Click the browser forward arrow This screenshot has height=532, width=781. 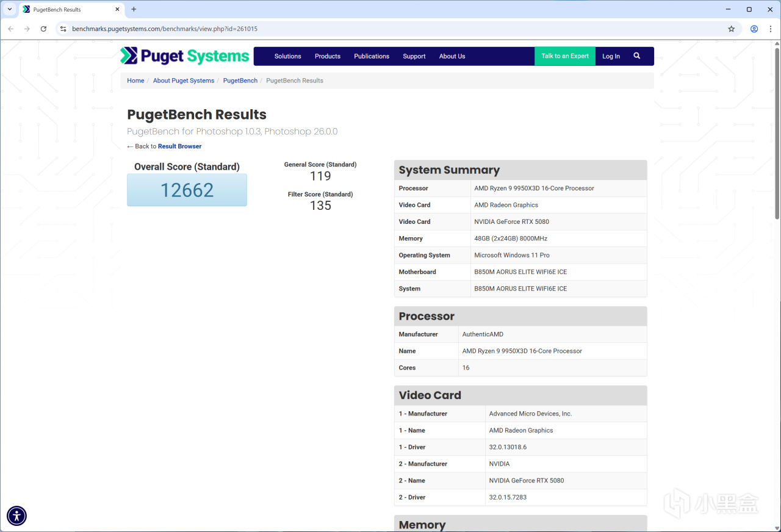(27, 29)
